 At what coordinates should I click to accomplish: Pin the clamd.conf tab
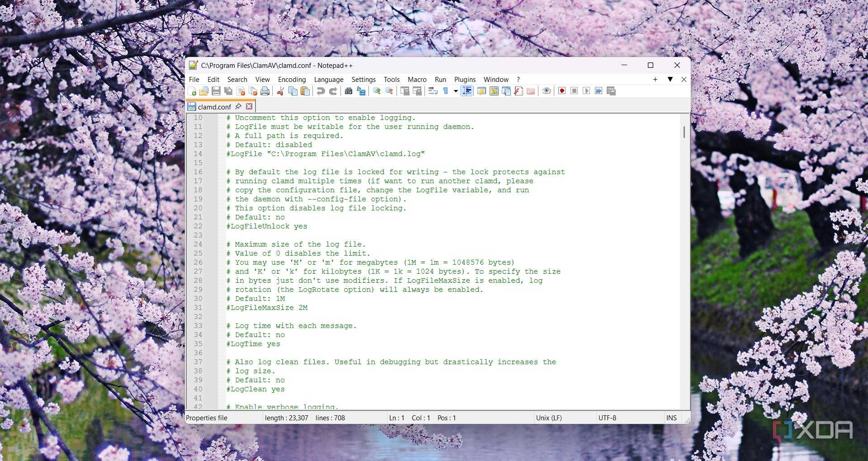238,106
